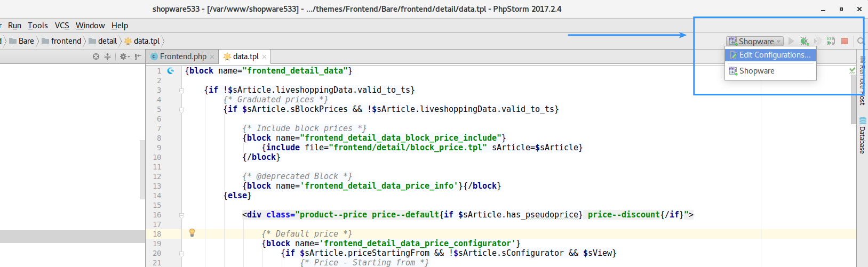The width and height of the screenshot is (868, 267).
Task: Collapse the code fold at line 5
Action: pyautogui.click(x=181, y=109)
